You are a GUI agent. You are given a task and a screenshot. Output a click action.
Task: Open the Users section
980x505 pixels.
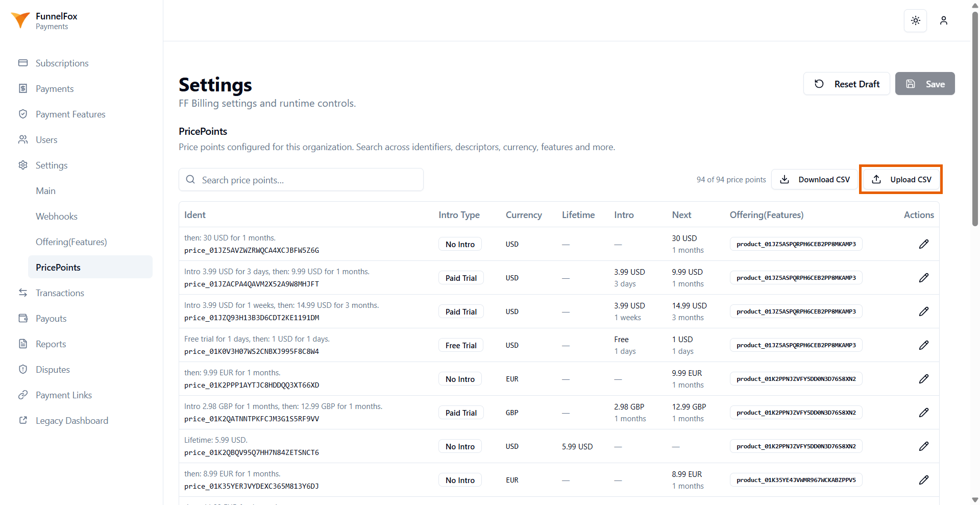click(x=46, y=139)
